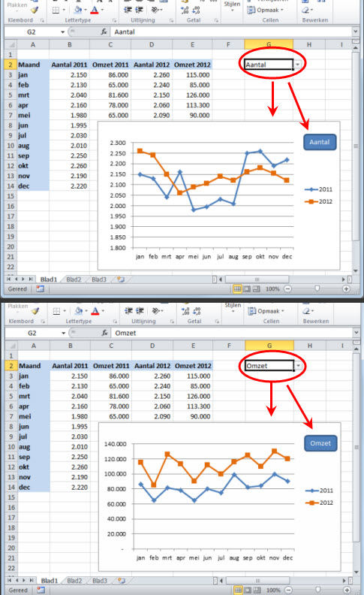Screen dimensions: 364x595
Task: Switch bottom window to Page Layout view
Action: 248,590
